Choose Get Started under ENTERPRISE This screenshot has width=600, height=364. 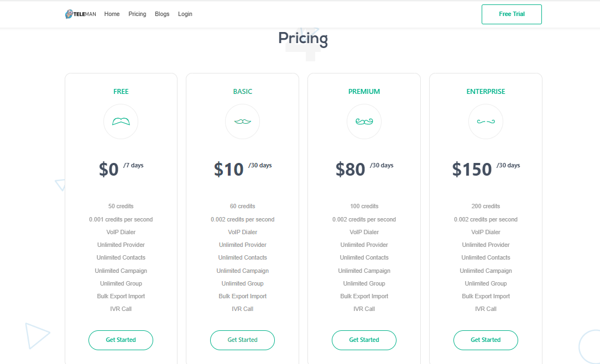486,340
